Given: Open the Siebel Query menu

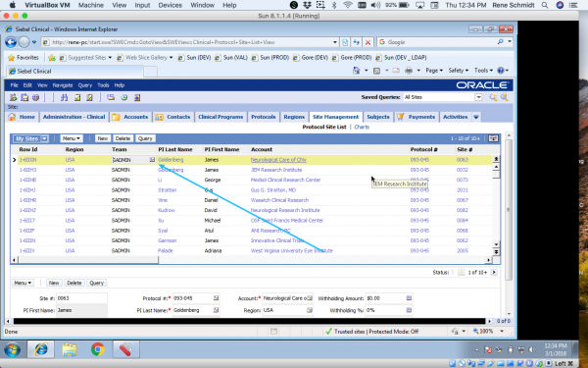Looking at the screenshot, I should pos(85,85).
